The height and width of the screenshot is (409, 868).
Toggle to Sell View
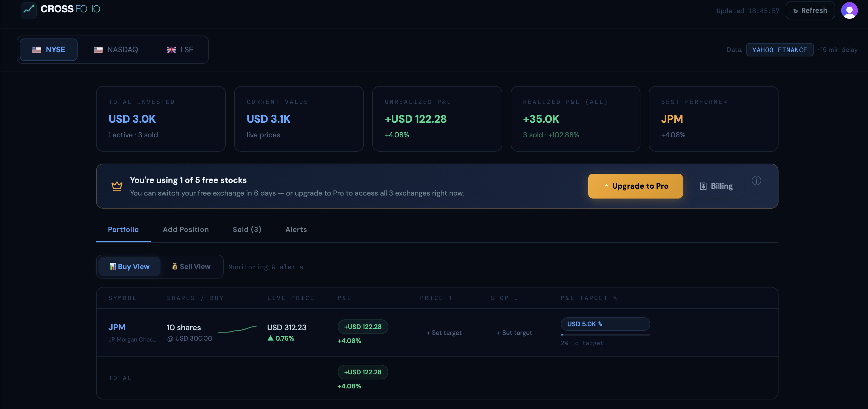tap(191, 267)
